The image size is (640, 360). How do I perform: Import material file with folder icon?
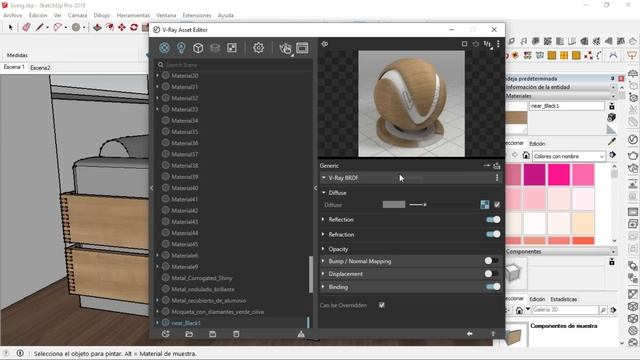189,334
